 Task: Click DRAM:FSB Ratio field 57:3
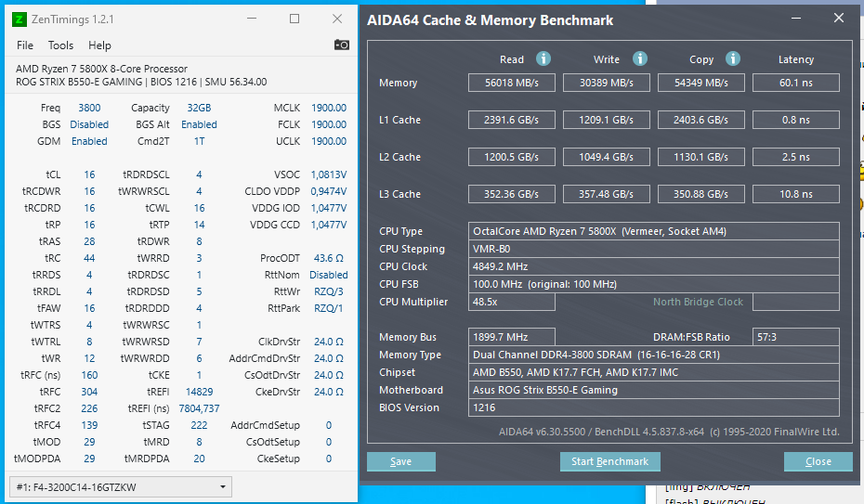796,337
